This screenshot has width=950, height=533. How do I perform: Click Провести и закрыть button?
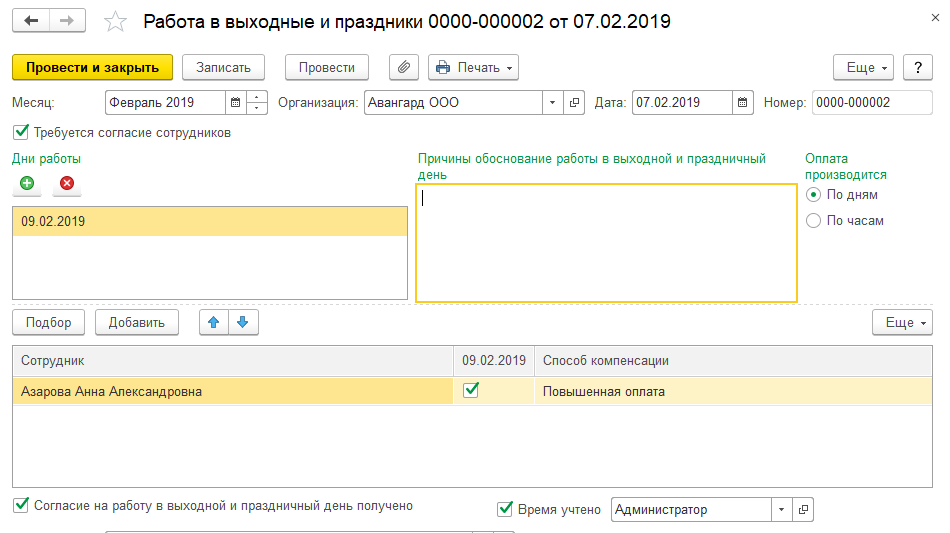93,67
